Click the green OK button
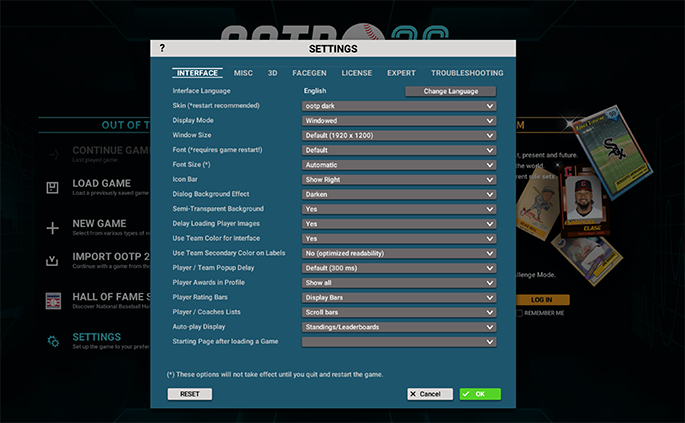The width and height of the screenshot is (685, 423). click(x=480, y=394)
